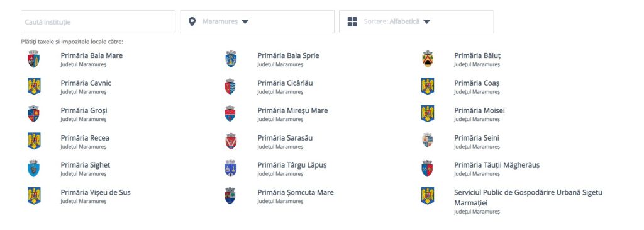Click the Baia Mare coat of arms icon
644x230 pixels.
click(x=34, y=59)
